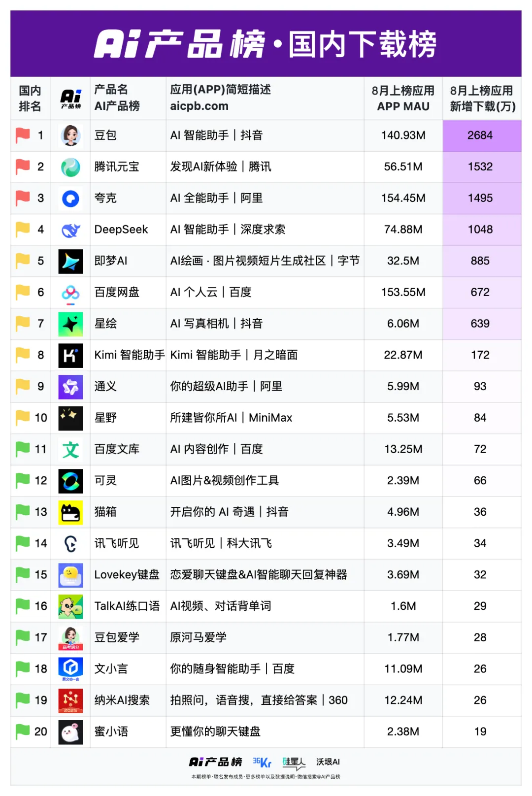The width and height of the screenshot is (532, 796).
Task: Select the 百度网盘 cloud icon
Action: [x=70, y=293]
